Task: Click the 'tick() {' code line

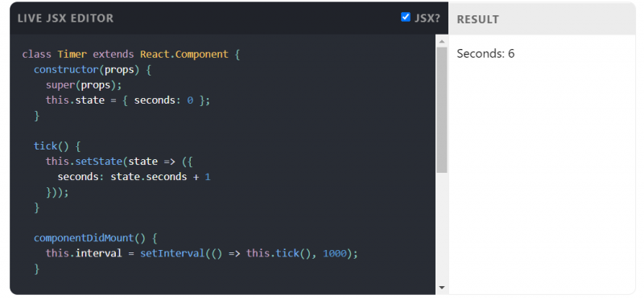Action: (x=57, y=146)
